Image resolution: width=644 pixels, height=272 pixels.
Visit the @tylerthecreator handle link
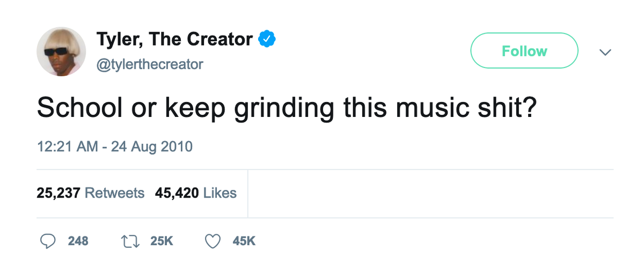(x=150, y=64)
